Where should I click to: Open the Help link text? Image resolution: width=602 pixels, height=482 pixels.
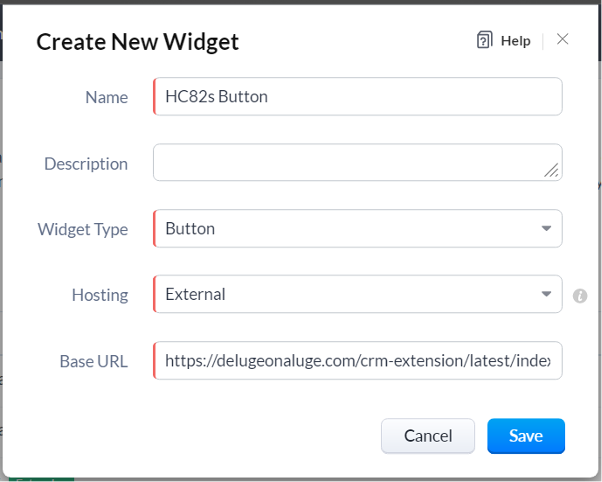coord(516,41)
